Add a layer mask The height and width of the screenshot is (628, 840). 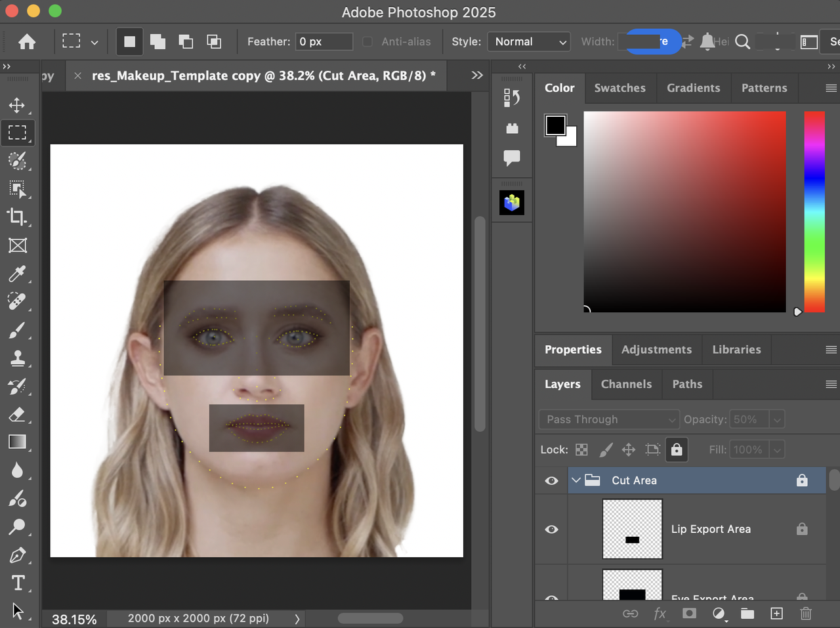tap(689, 614)
